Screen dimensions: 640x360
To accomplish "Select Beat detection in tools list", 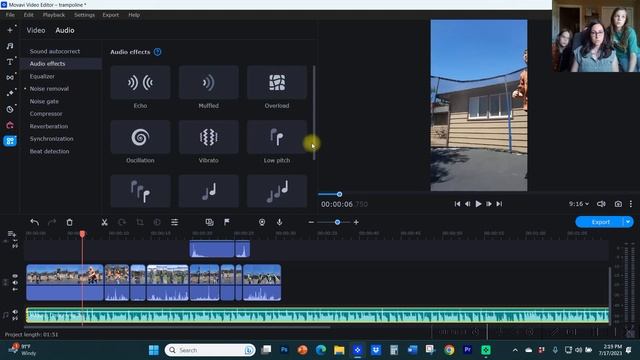I will [x=49, y=151].
